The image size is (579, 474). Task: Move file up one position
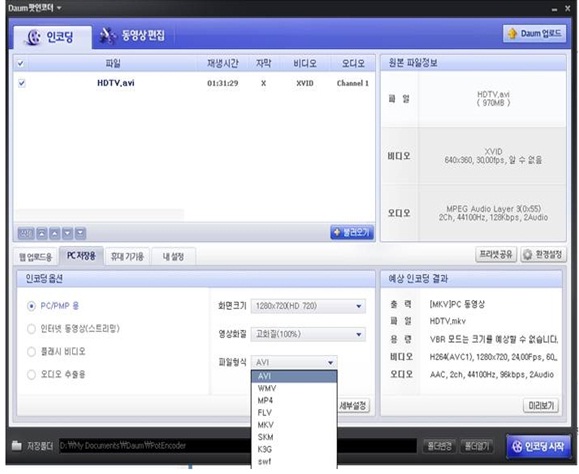[55, 233]
